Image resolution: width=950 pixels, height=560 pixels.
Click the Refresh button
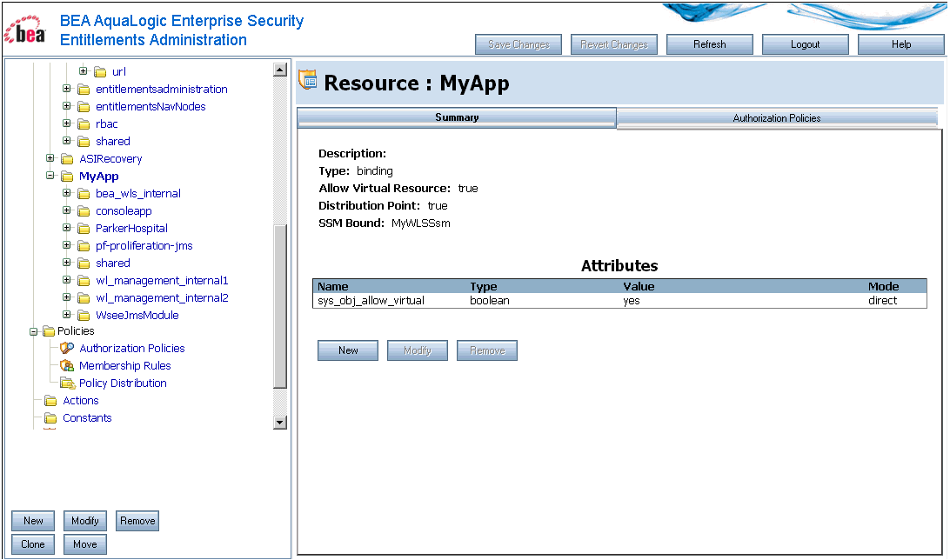[x=710, y=44]
